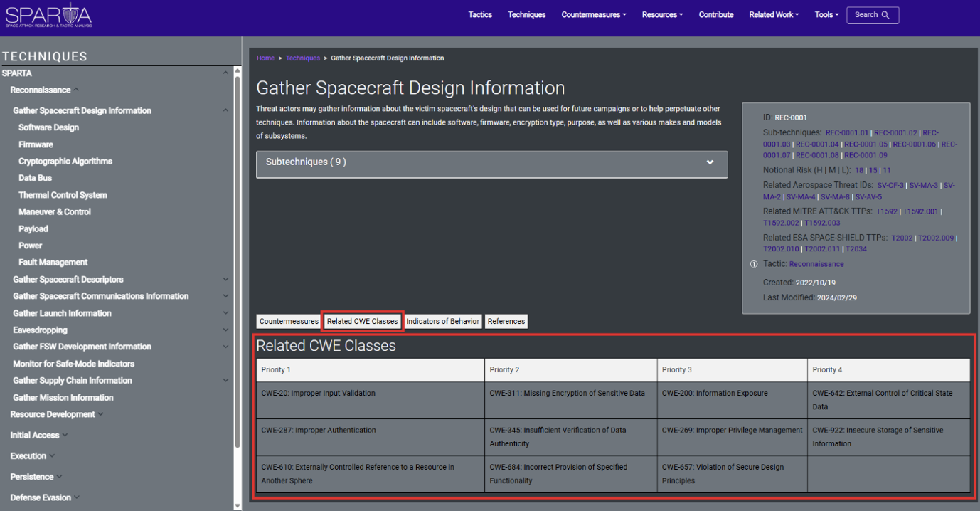Click sub-technique REC-0001.01 link
980x511 pixels.
(847, 133)
